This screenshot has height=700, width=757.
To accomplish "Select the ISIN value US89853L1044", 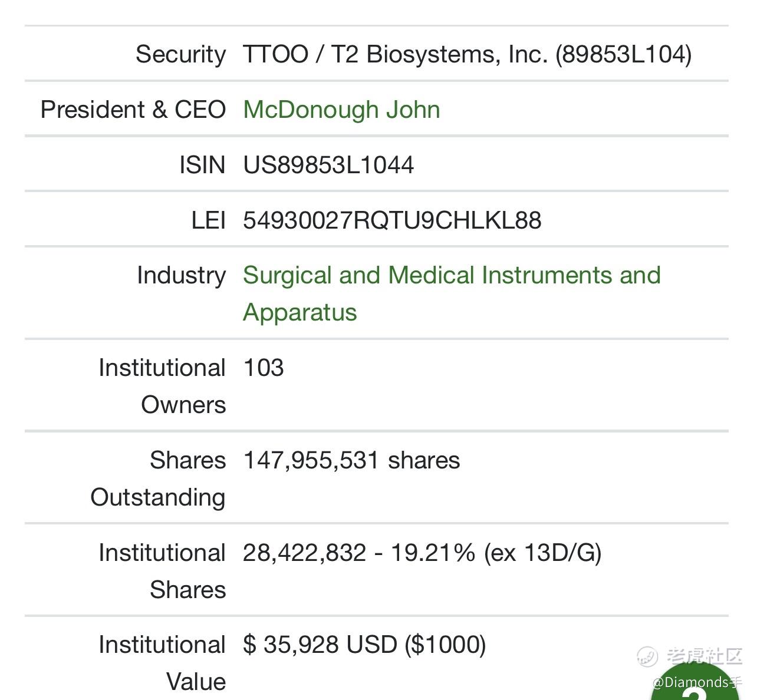I will coord(328,165).
